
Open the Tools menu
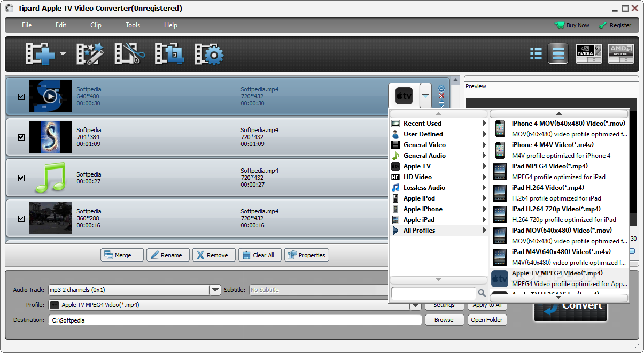[x=133, y=25]
